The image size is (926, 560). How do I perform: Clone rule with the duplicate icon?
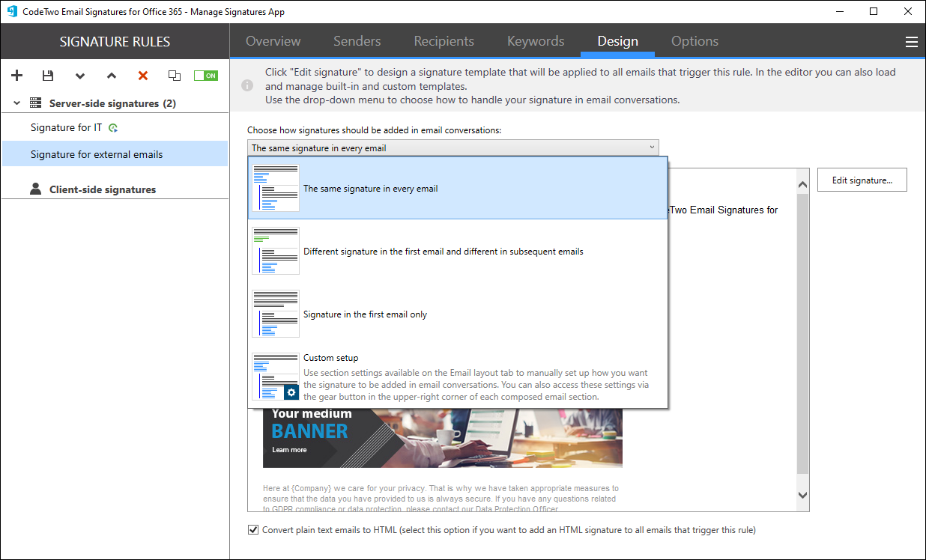point(175,76)
